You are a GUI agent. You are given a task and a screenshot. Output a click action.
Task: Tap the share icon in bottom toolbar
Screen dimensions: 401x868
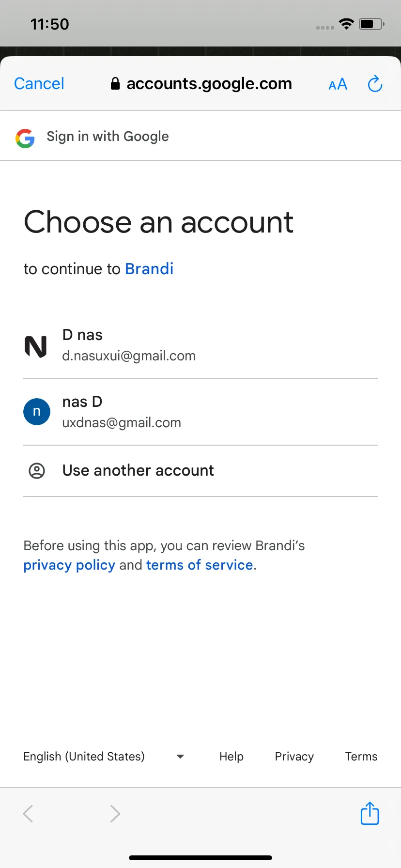click(x=370, y=813)
